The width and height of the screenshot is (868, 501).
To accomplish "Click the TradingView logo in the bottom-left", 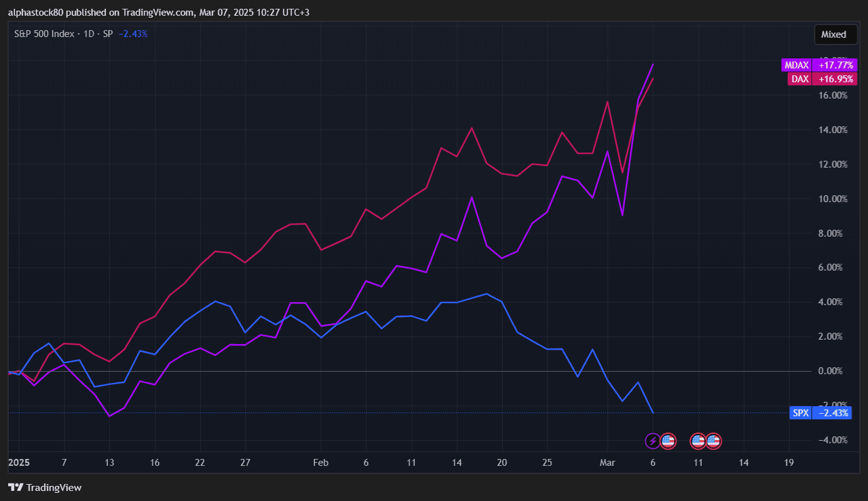I will [45, 487].
